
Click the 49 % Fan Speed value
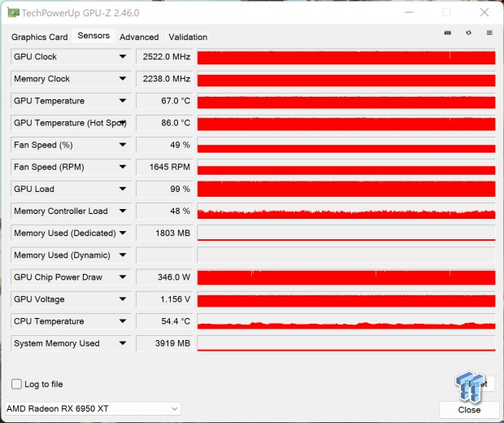pos(164,145)
